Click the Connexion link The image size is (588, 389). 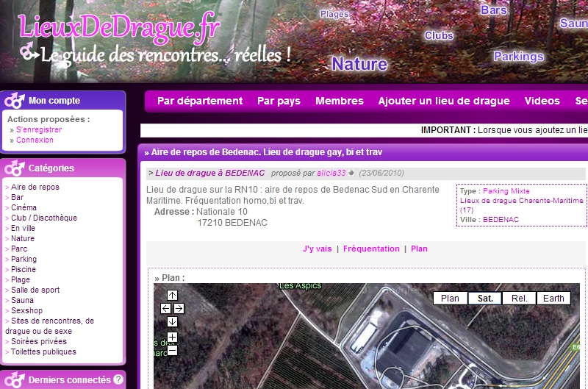point(35,140)
